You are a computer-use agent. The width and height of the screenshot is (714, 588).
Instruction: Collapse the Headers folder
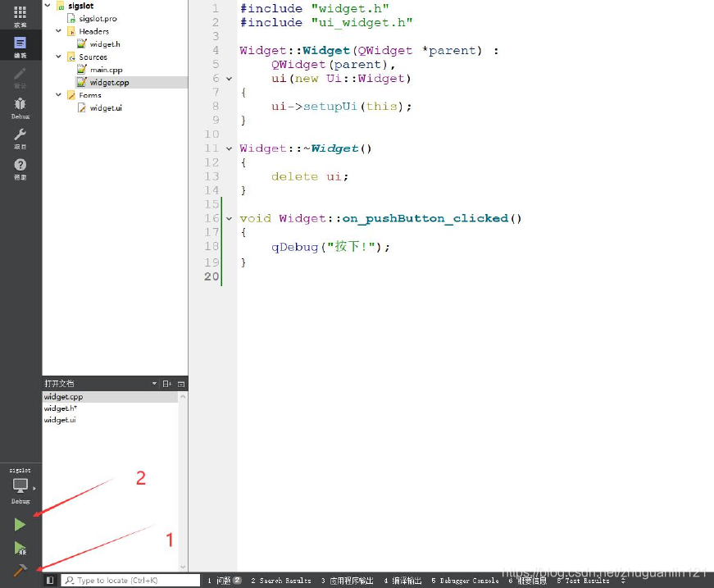pyautogui.click(x=58, y=31)
